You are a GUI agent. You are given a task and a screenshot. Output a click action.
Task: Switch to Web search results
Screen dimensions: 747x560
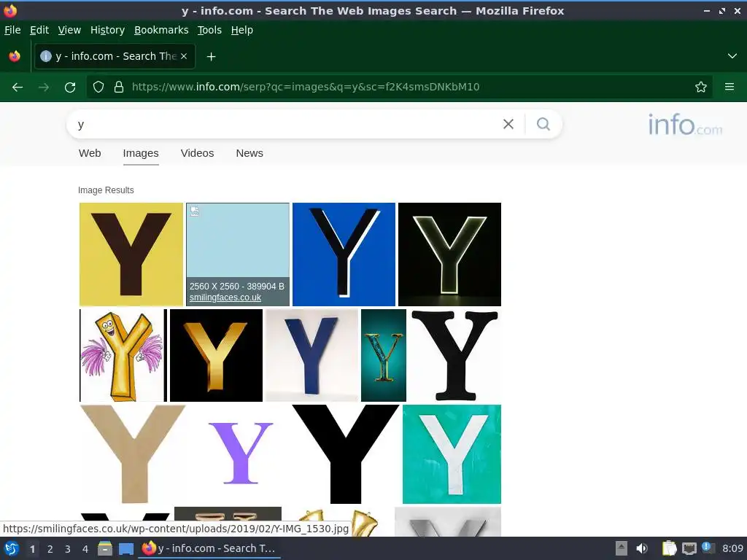[x=90, y=153]
